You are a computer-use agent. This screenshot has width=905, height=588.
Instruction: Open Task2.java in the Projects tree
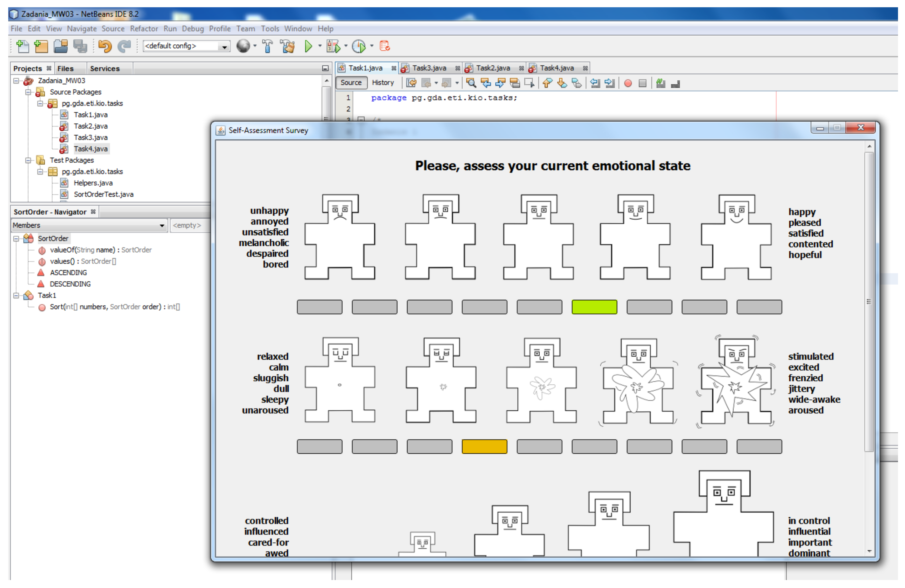click(x=90, y=126)
